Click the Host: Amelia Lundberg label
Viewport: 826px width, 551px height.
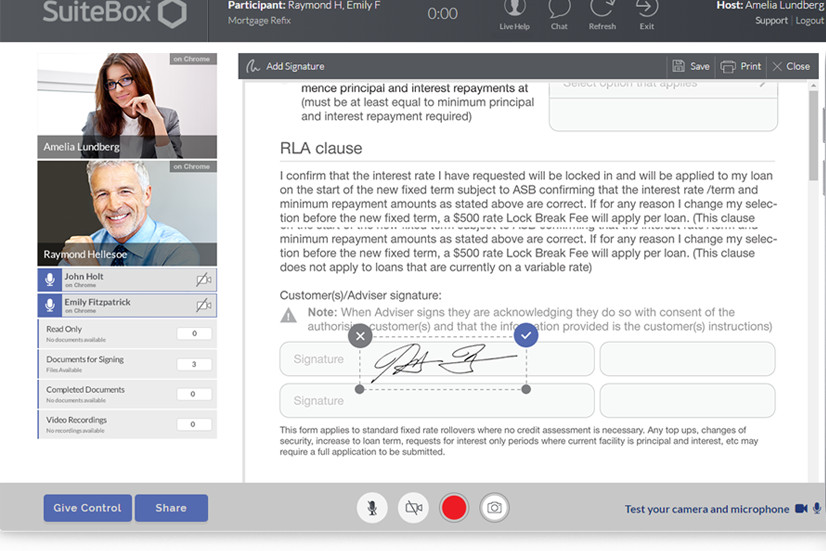[771, 5]
